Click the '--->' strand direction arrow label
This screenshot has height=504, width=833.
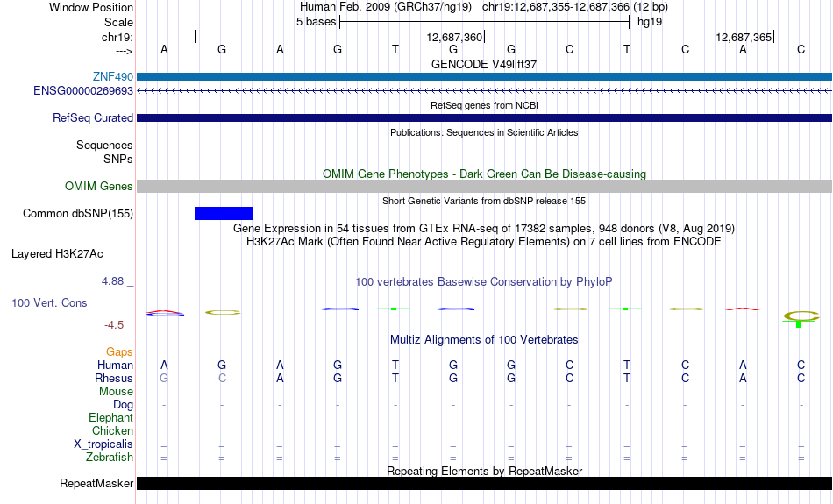pos(125,51)
